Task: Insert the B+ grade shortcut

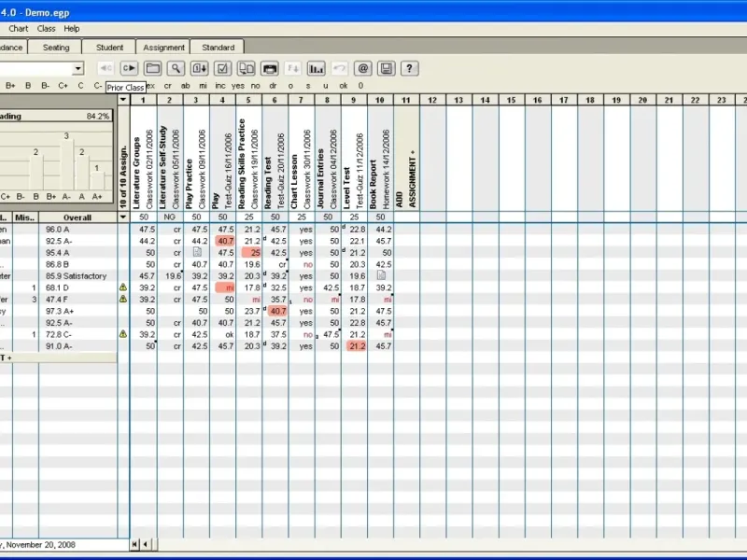Action: click(10, 86)
